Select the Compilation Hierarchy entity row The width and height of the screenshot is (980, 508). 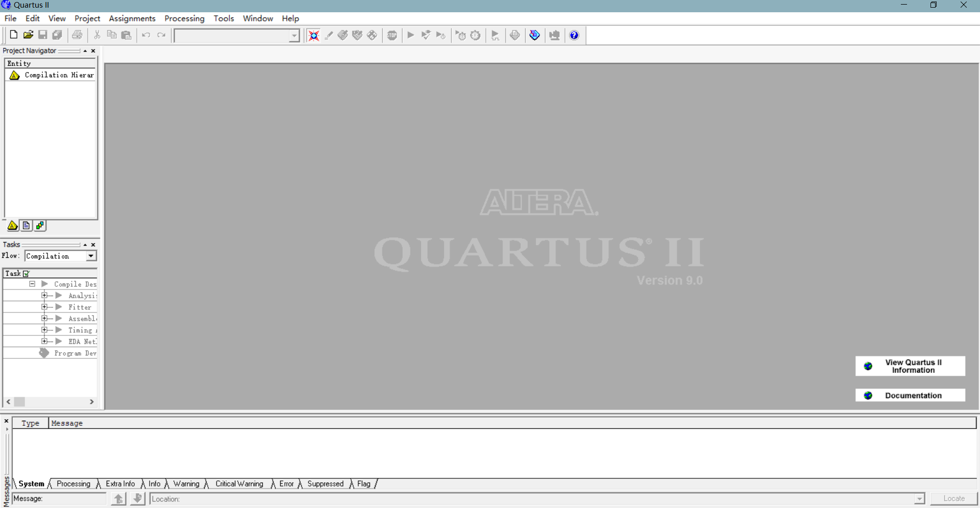(51, 75)
